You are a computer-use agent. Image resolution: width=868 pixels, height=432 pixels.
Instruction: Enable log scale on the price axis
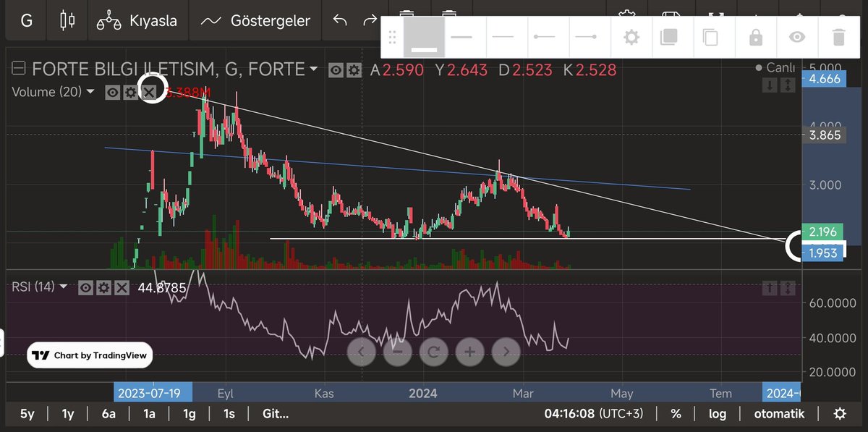[717, 414]
